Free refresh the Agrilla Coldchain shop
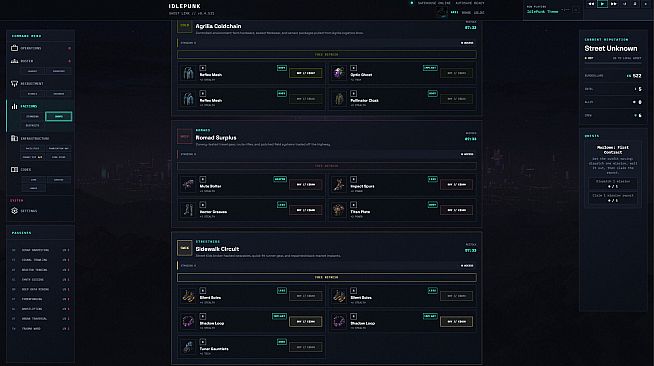 [327, 55]
